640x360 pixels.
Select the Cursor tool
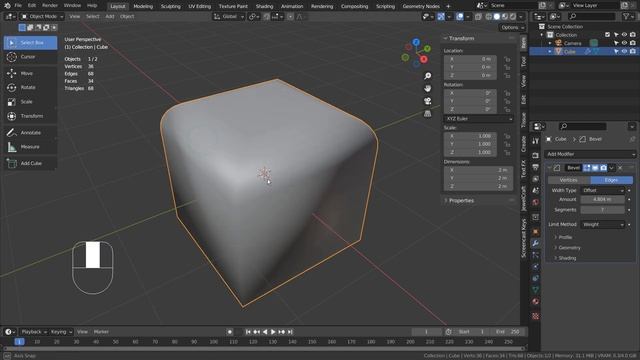[30, 57]
